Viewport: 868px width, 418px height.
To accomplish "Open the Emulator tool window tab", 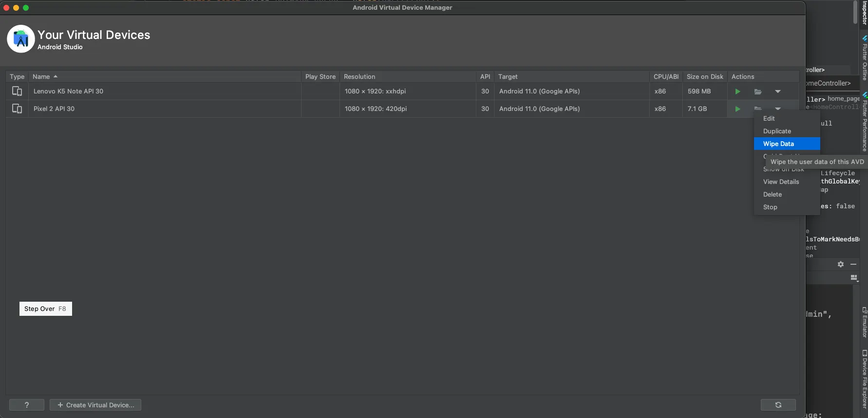I will pos(865,322).
